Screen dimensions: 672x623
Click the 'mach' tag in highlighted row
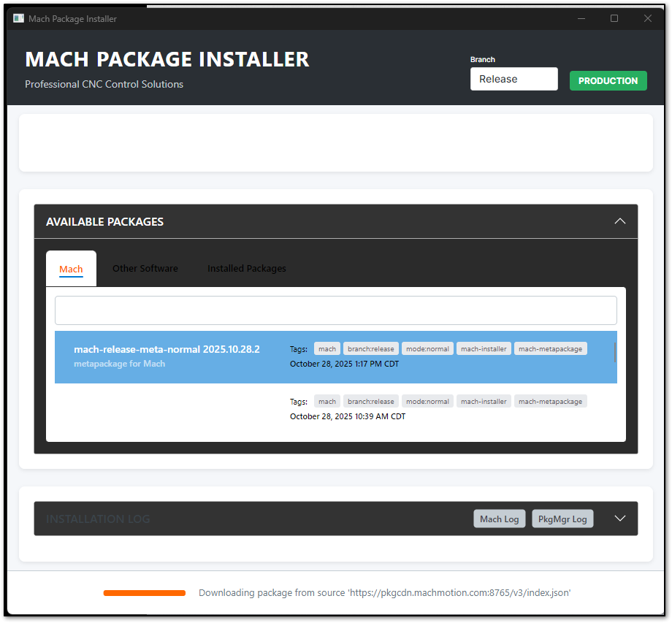[327, 349]
